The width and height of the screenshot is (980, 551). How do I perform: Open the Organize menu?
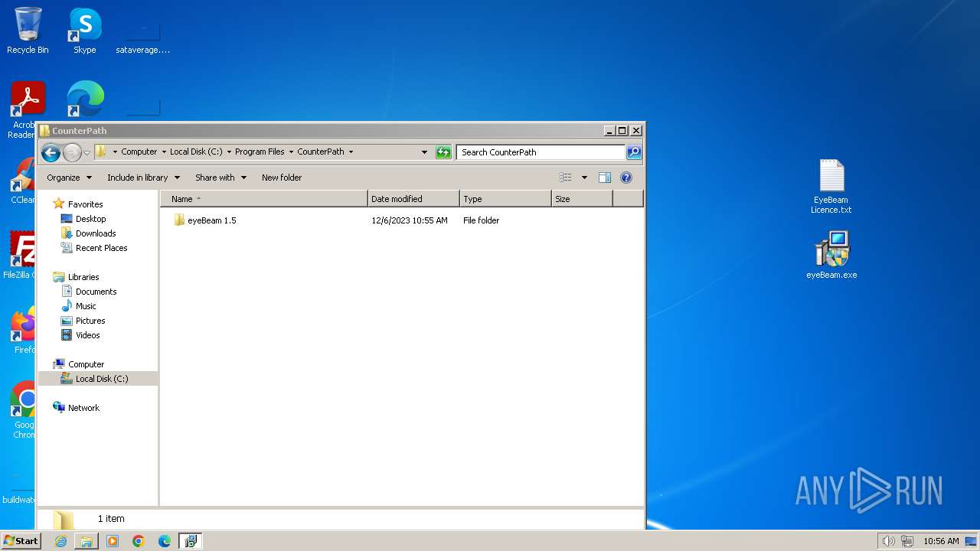pyautogui.click(x=69, y=178)
